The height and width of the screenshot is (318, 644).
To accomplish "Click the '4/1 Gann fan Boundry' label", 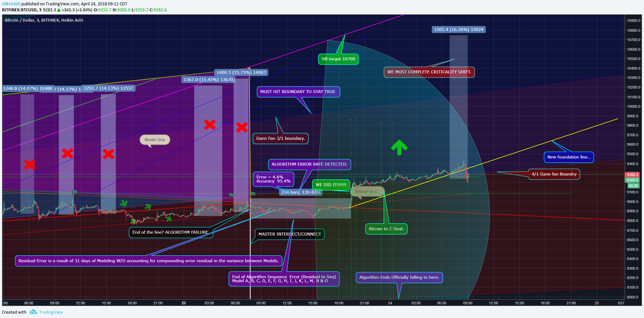I will click(554, 174).
